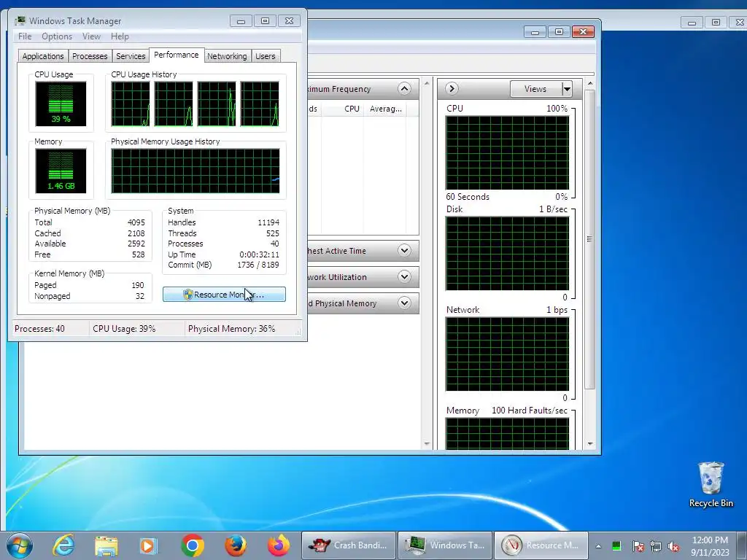Click the Resource Monitor button
The width and height of the screenshot is (747, 560).
click(x=224, y=295)
